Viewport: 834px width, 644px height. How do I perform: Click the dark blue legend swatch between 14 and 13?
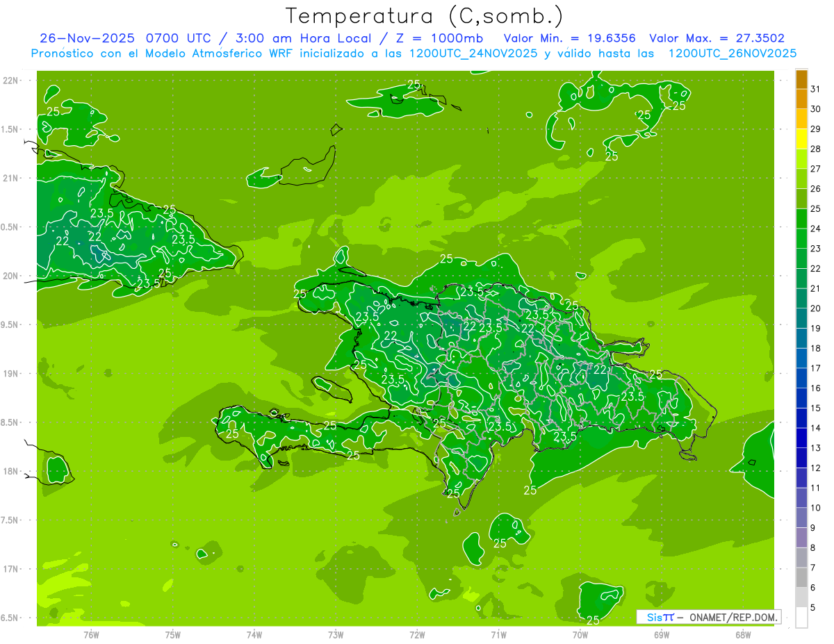click(801, 438)
